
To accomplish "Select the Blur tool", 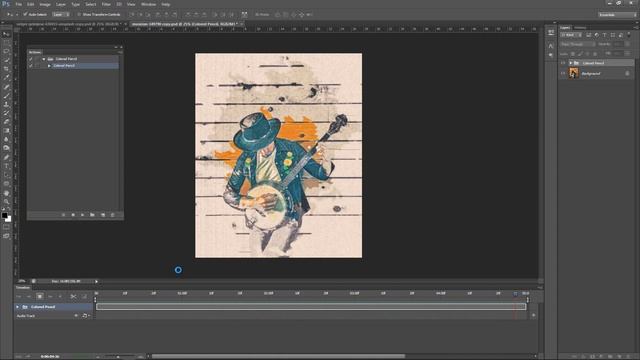I will [6, 139].
